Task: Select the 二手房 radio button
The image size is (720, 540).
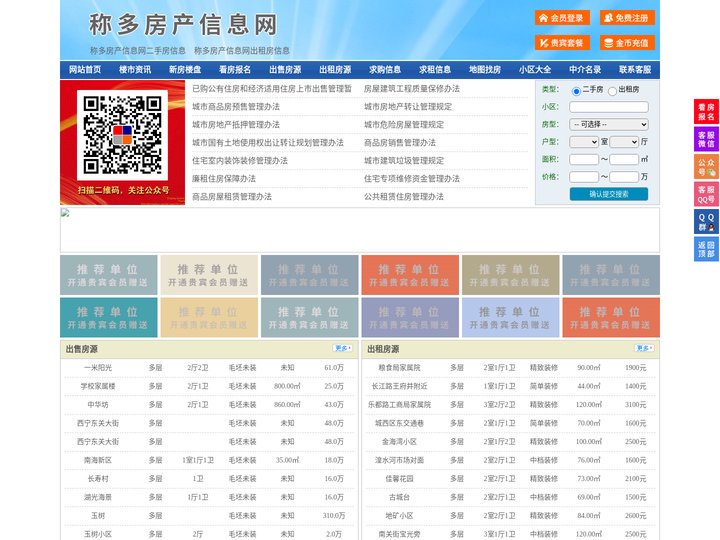Action: pos(576,91)
